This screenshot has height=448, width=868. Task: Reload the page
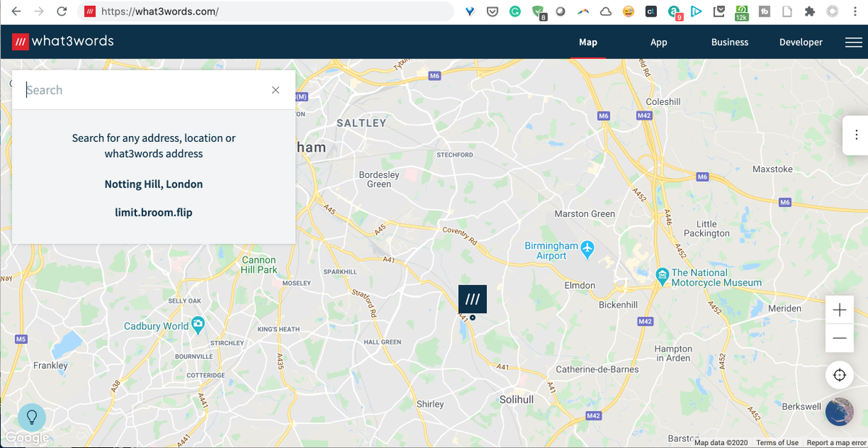[62, 12]
